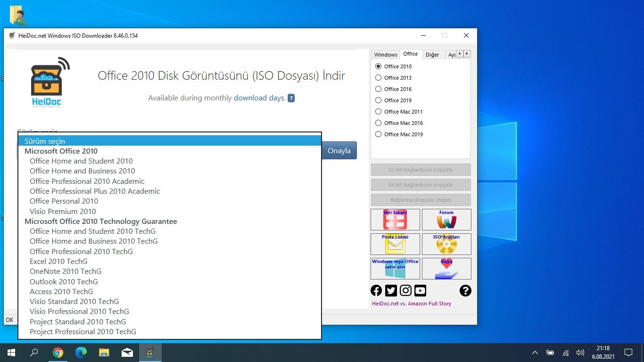This screenshot has height=362, width=644.
Task: Open taskbar Search magnifier
Action: pos(34,353)
